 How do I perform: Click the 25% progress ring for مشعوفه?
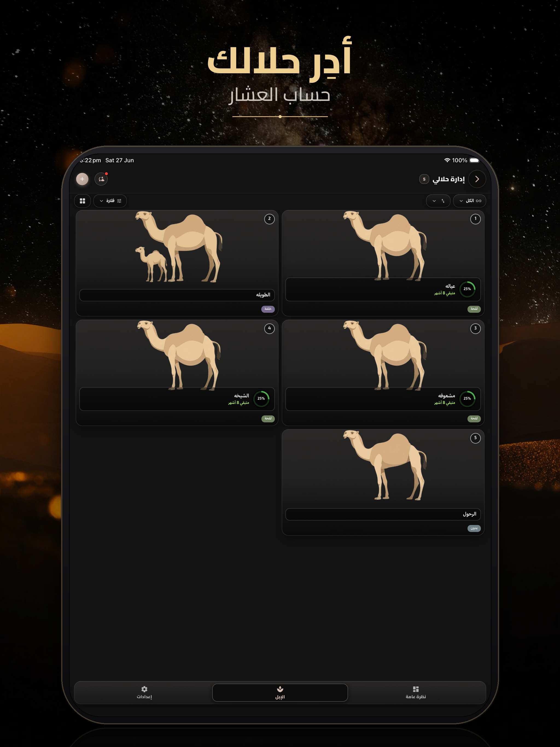tap(468, 399)
